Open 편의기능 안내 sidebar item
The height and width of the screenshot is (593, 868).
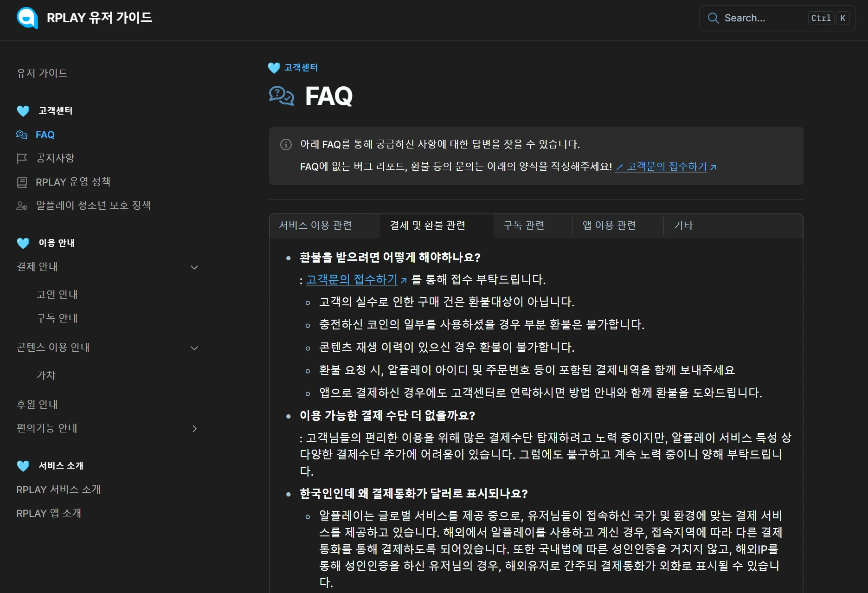[x=47, y=428]
